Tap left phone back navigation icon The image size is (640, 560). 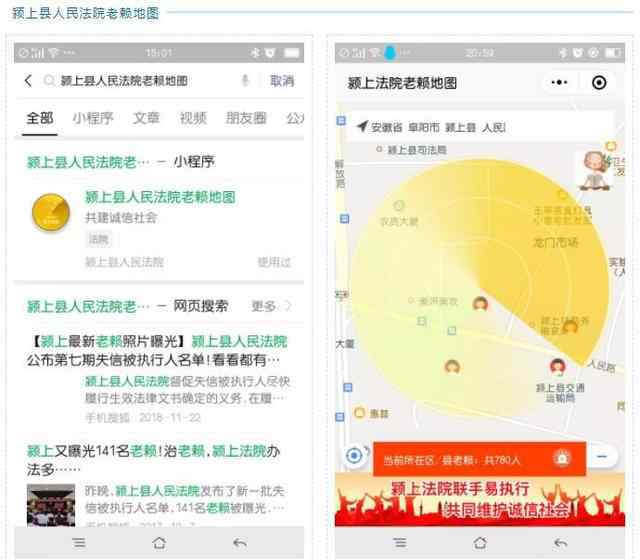coord(240,543)
